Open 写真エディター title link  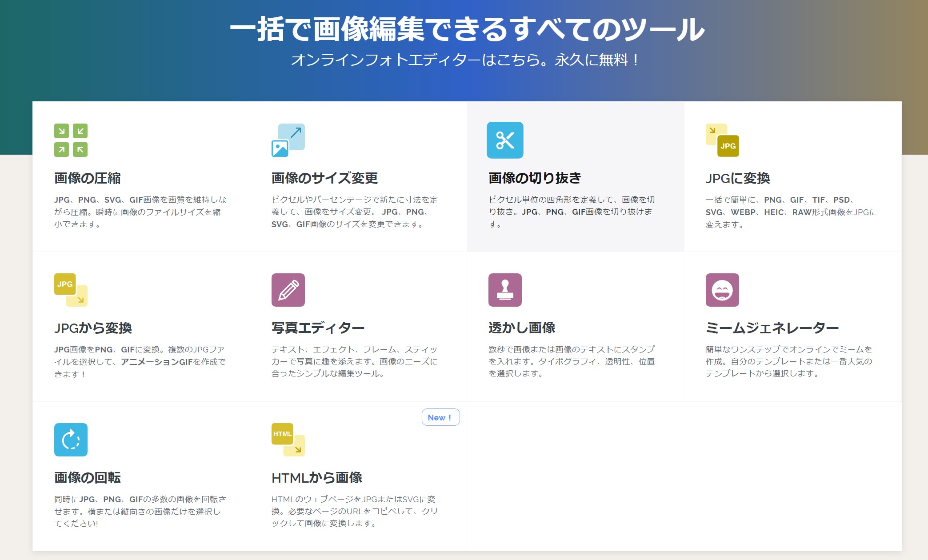pos(318,328)
